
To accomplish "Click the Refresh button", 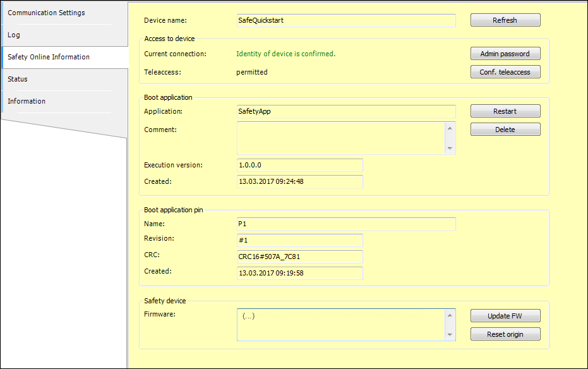I will point(505,20).
